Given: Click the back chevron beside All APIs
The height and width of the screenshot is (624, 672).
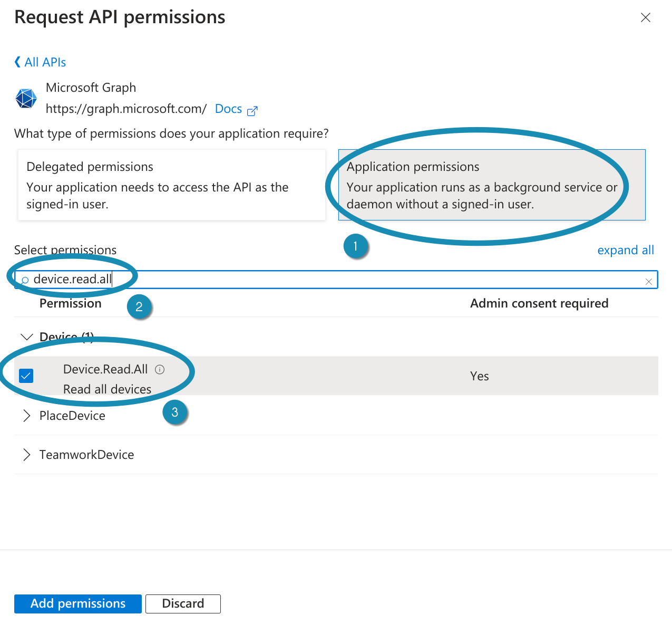Looking at the screenshot, I should pyautogui.click(x=17, y=62).
